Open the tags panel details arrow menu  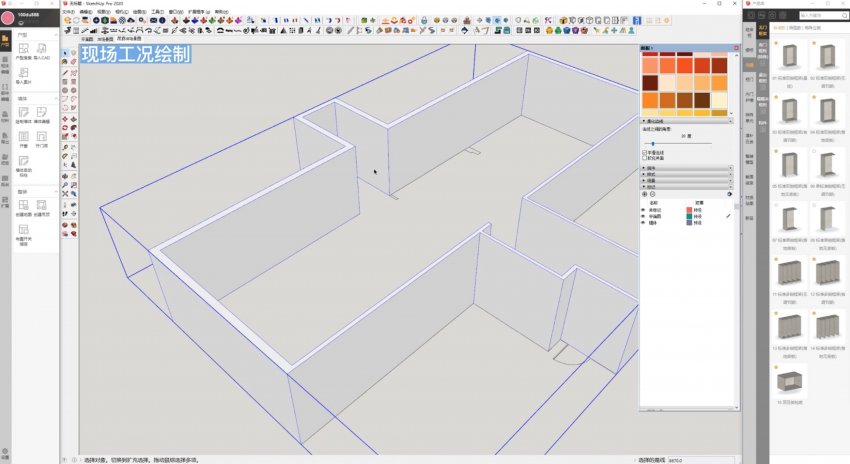coord(729,194)
